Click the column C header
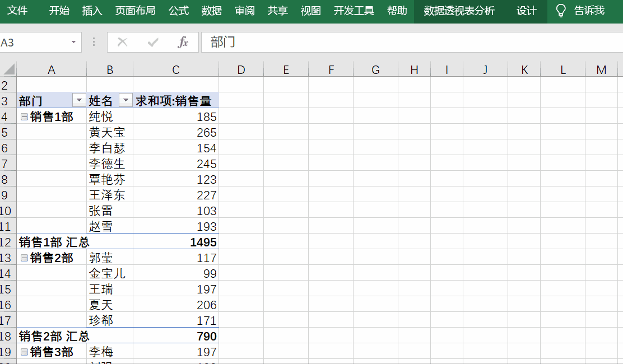This screenshot has height=364, width=623. pyautogui.click(x=175, y=69)
